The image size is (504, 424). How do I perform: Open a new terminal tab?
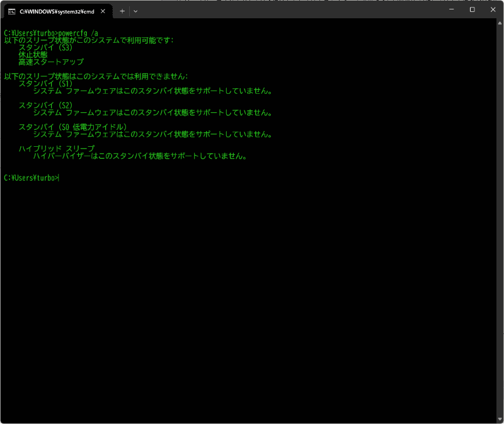(122, 11)
